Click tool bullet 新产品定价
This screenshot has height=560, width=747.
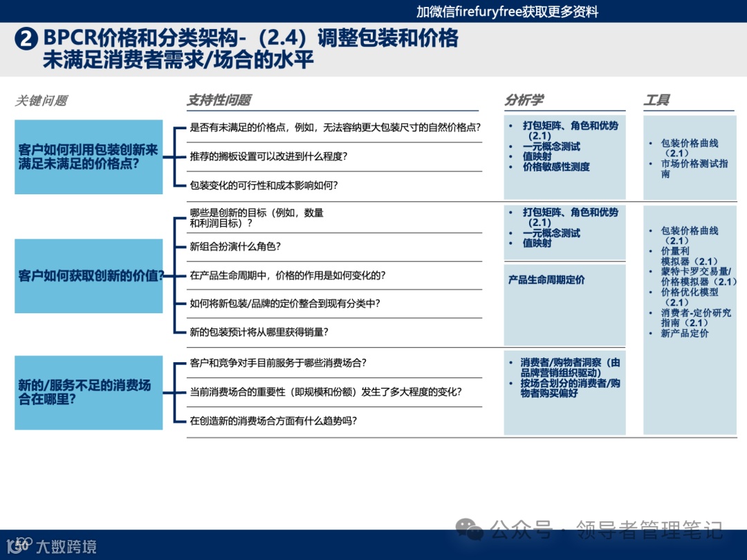[685, 333]
